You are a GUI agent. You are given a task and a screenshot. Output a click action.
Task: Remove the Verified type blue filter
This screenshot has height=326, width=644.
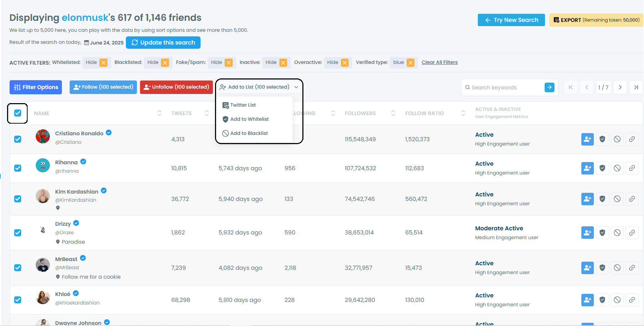pyautogui.click(x=410, y=63)
